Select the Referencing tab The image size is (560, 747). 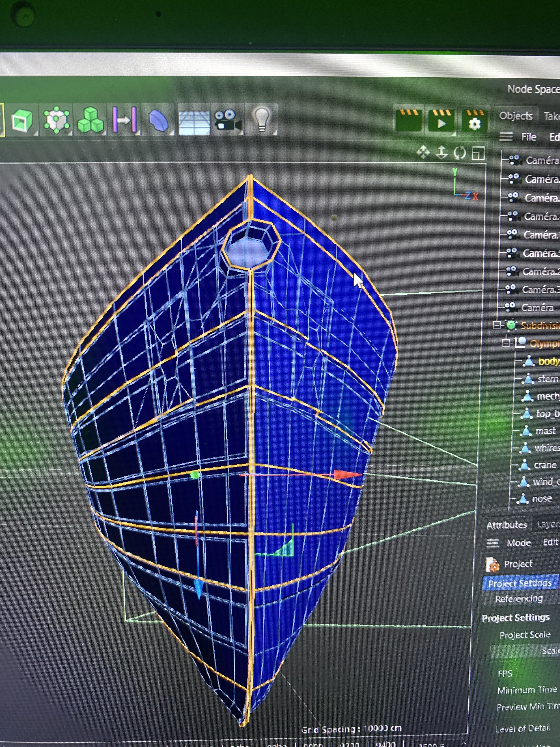(x=519, y=599)
